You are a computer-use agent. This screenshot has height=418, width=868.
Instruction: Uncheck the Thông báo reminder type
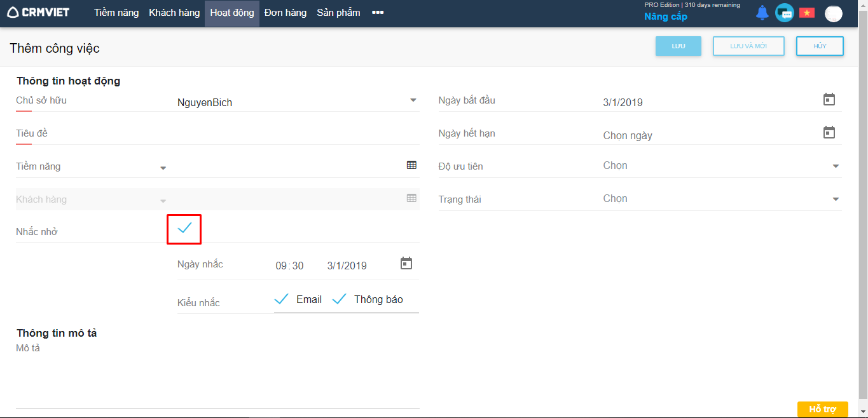pyautogui.click(x=340, y=299)
